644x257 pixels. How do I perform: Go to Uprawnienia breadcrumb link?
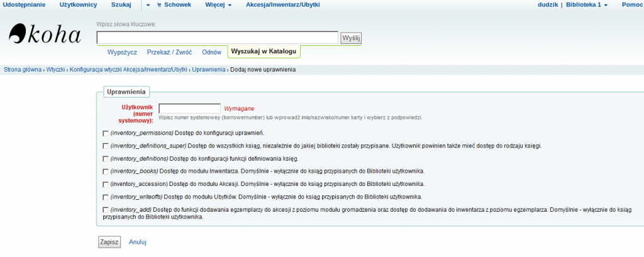209,69
